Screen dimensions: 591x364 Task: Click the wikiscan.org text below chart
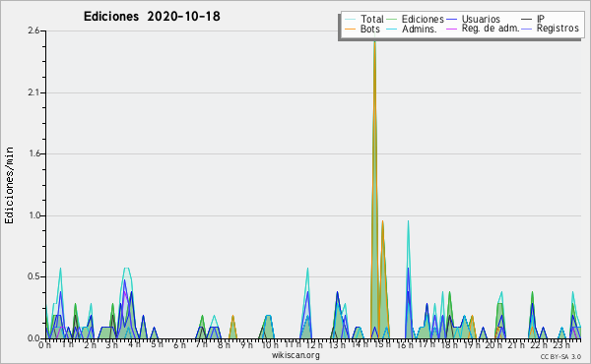click(295, 355)
